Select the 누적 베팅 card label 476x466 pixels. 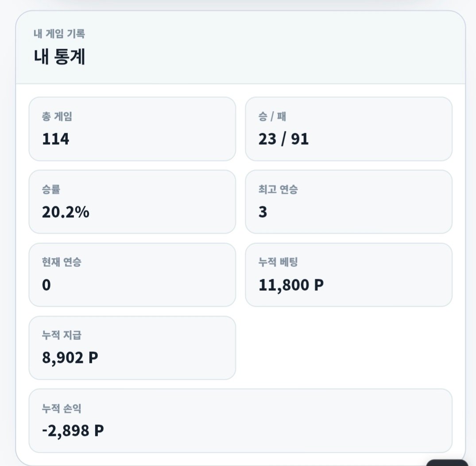click(278, 262)
